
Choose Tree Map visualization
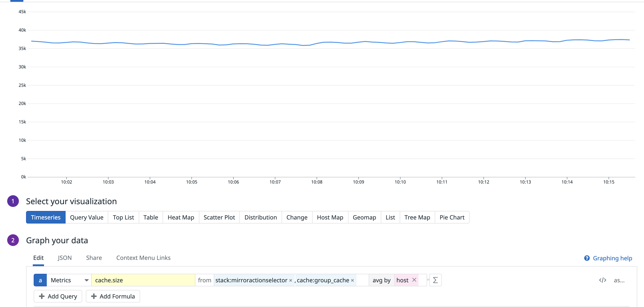(417, 217)
